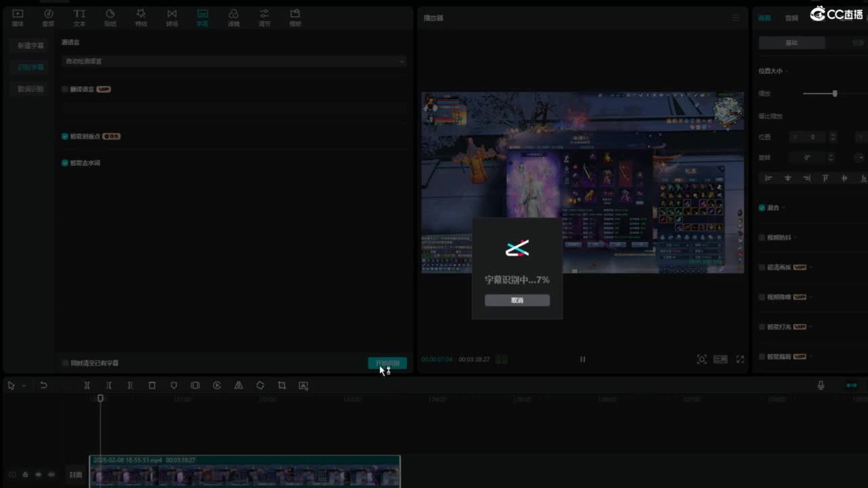Adjust the 缩放 scale slider

click(x=834, y=94)
